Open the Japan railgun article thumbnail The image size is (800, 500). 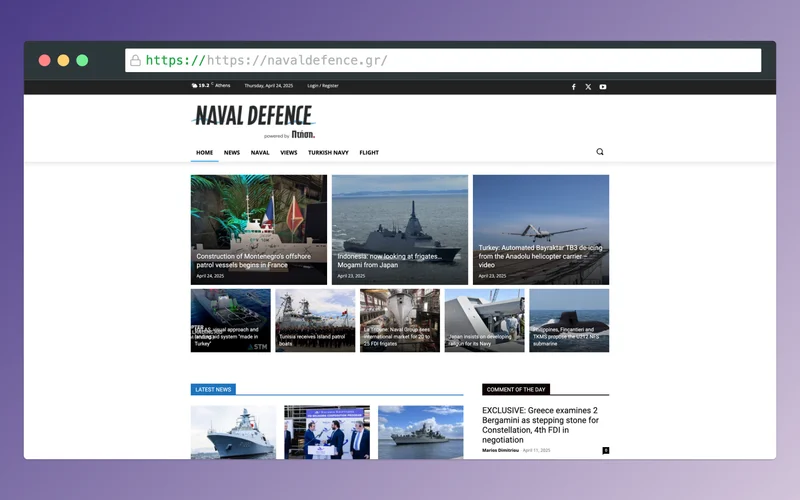tap(484, 320)
